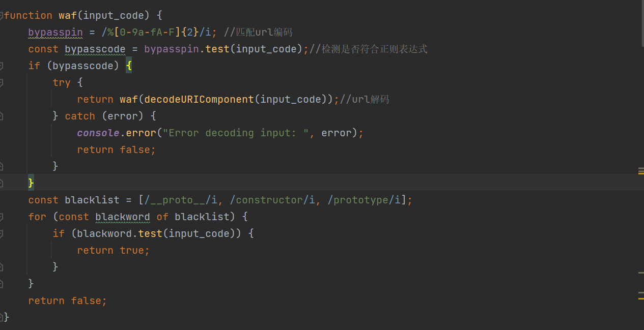Click the underlined blackword loop variable

(x=122, y=217)
